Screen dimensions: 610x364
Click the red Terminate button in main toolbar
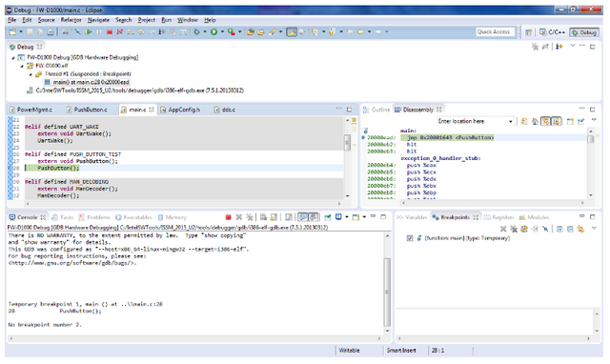pyautogui.click(x=110, y=31)
